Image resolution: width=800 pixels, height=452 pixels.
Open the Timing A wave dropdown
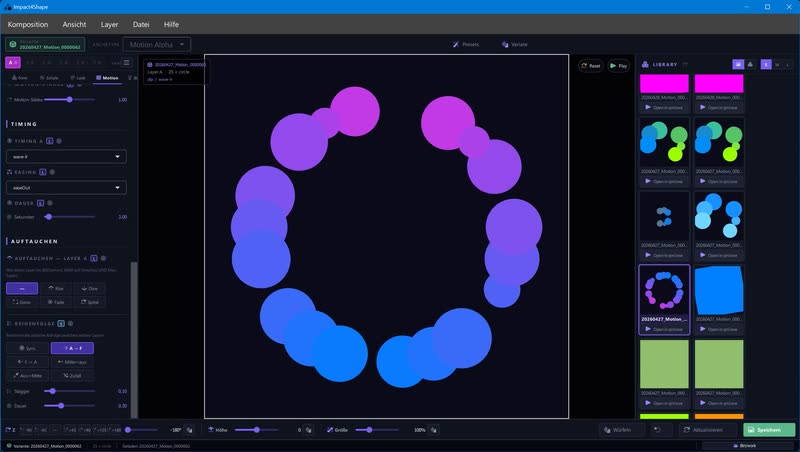pyautogui.click(x=66, y=157)
